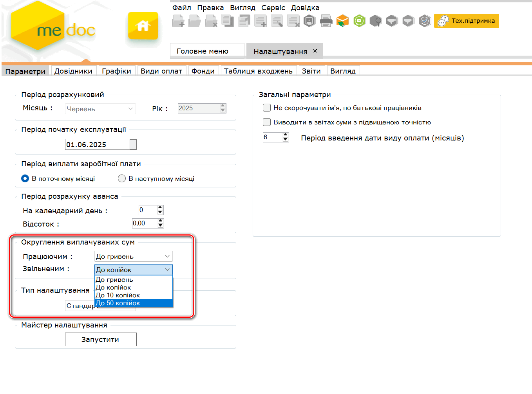Screen dimensions: 532x394
Task: Click the safe vault hexagon icon
Action: (309, 21)
